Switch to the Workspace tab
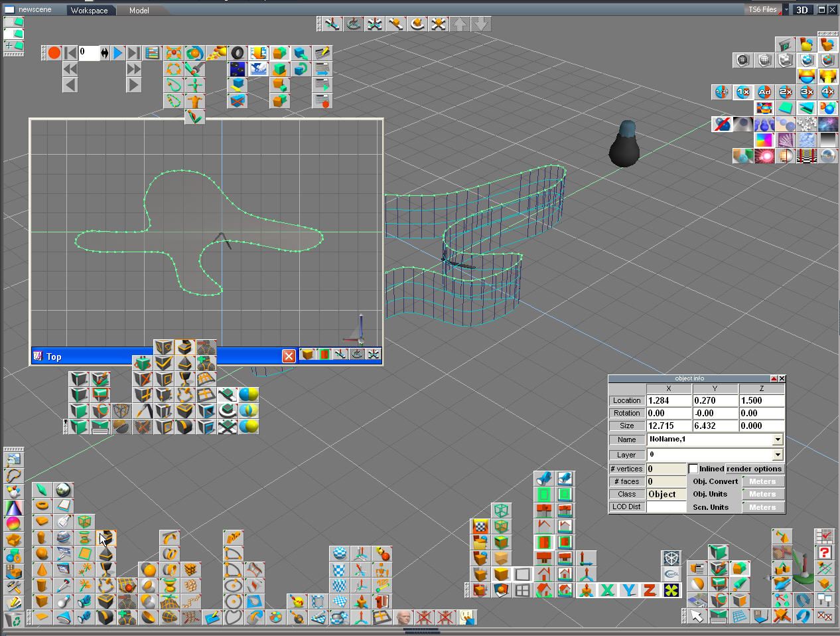 [89, 11]
